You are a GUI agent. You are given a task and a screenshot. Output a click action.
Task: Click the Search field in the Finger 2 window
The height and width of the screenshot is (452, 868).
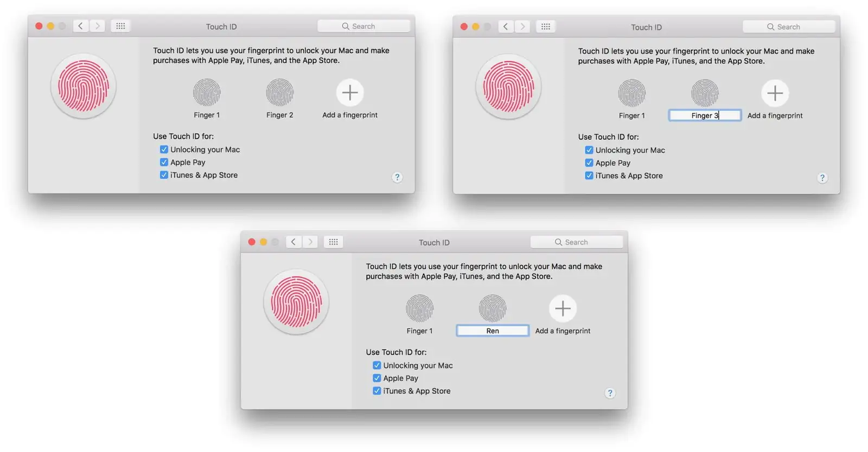tap(363, 26)
